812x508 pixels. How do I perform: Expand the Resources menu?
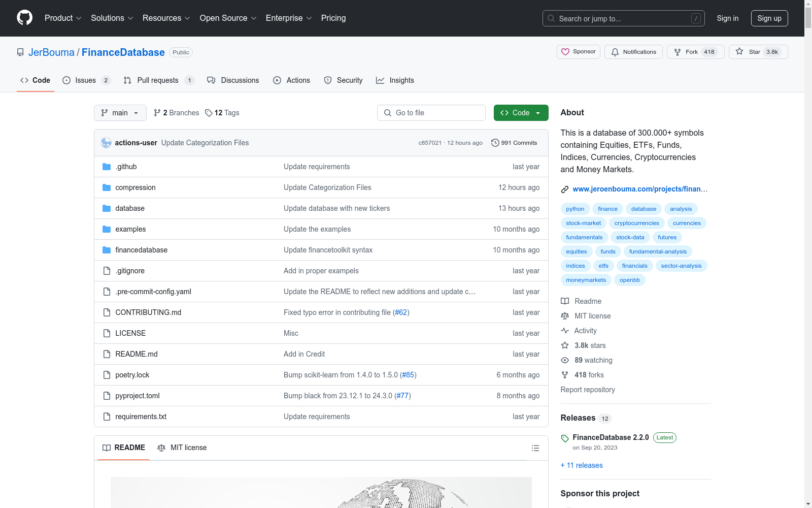click(166, 18)
